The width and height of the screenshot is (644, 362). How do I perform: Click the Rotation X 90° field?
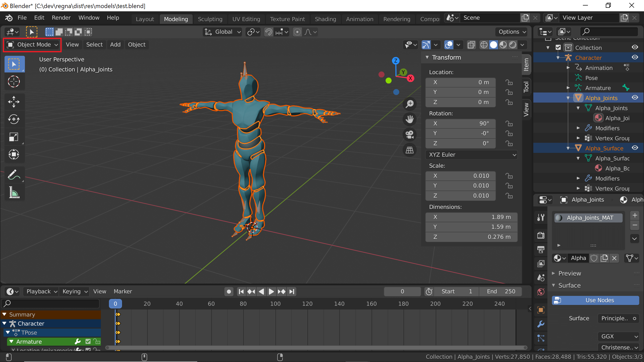tap(460, 123)
